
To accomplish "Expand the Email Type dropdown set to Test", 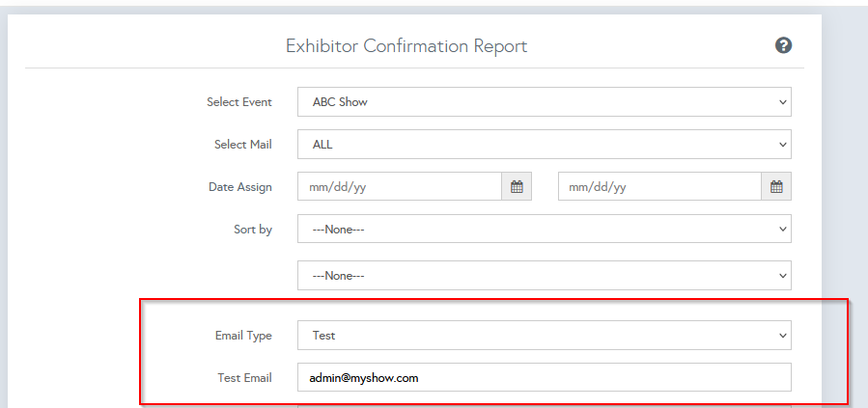I will pos(544,336).
